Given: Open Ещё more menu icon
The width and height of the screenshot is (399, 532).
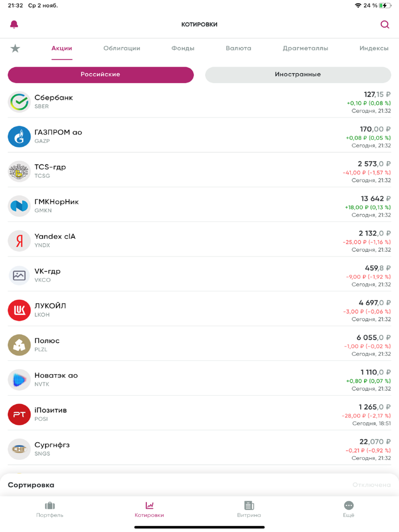Looking at the screenshot, I should (349, 506).
